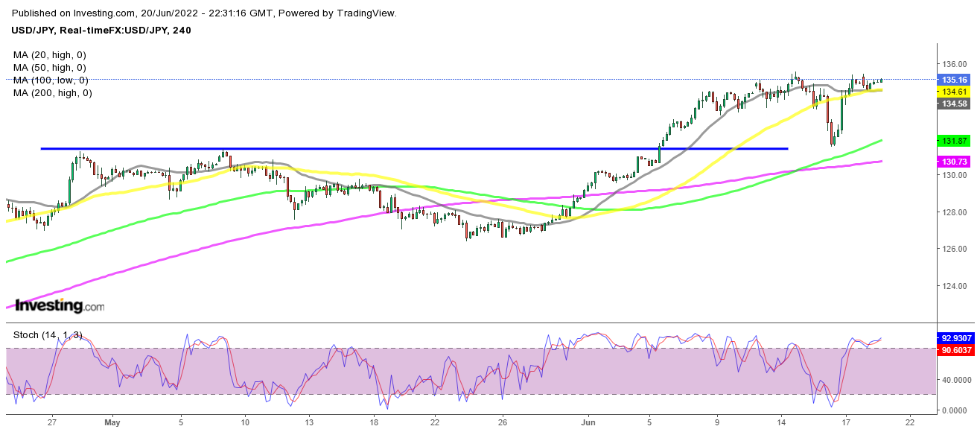Click the blue horizontal resistance line
Viewport: 980px width, 432px height.
[413, 148]
